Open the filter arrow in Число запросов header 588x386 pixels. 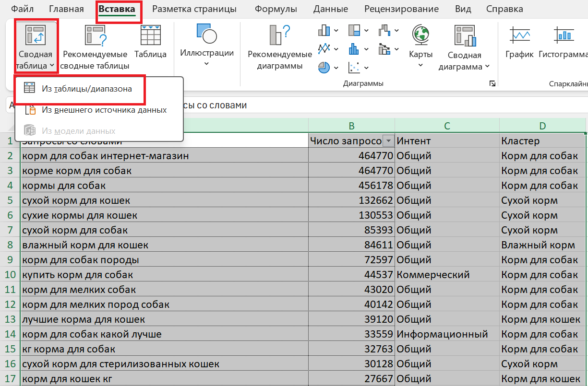pos(388,141)
